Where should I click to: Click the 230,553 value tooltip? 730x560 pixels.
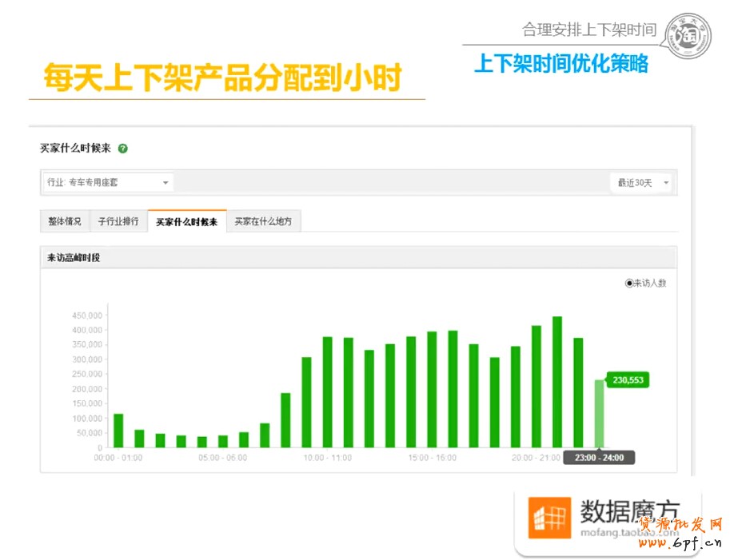(x=628, y=381)
